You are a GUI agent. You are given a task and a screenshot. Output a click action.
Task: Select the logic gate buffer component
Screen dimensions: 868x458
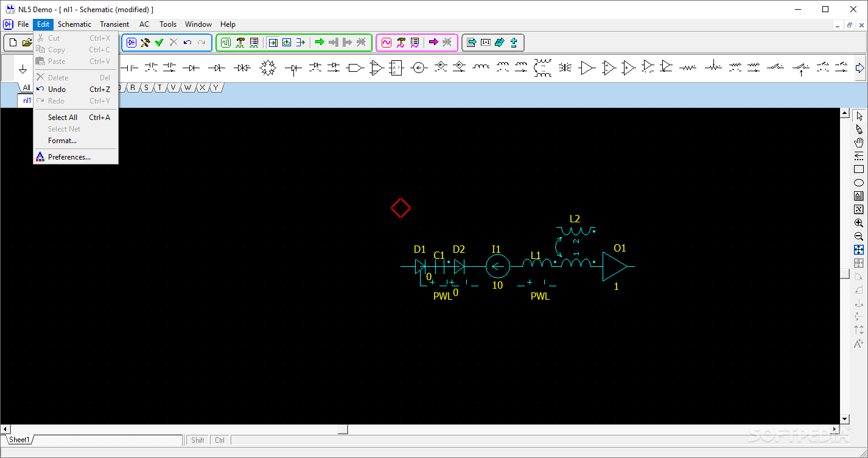(x=355, y=68)
